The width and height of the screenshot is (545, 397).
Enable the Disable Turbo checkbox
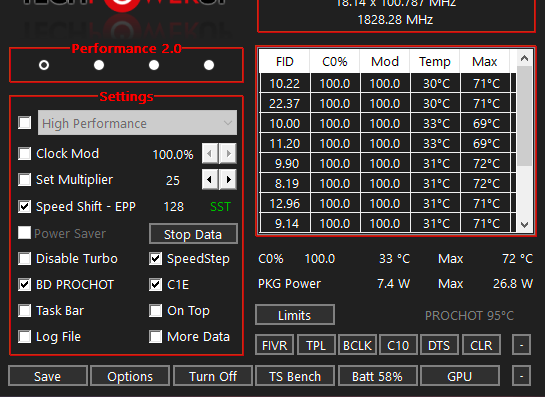[24, 259]
